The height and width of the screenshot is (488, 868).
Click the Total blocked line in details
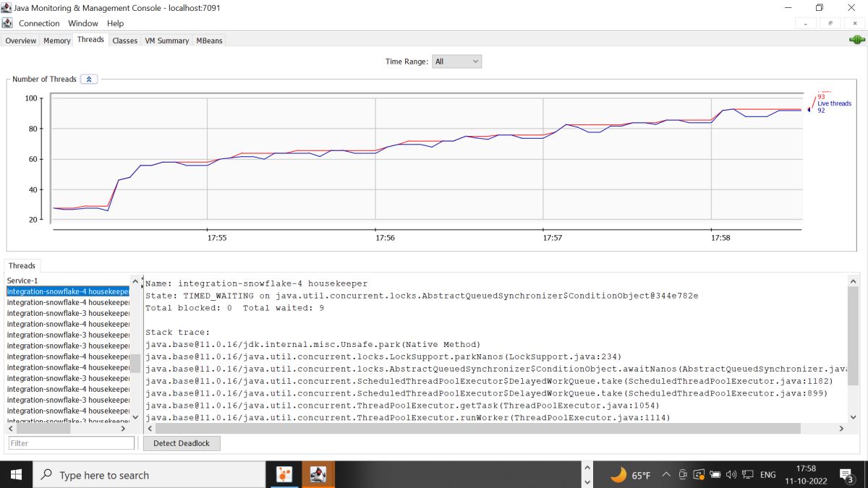(234, 308)
